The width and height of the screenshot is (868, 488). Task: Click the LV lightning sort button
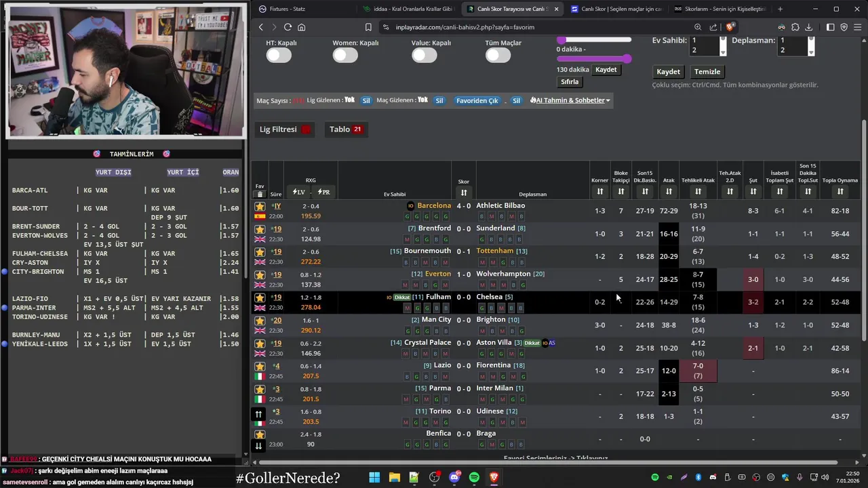click(x=299, y=192)
